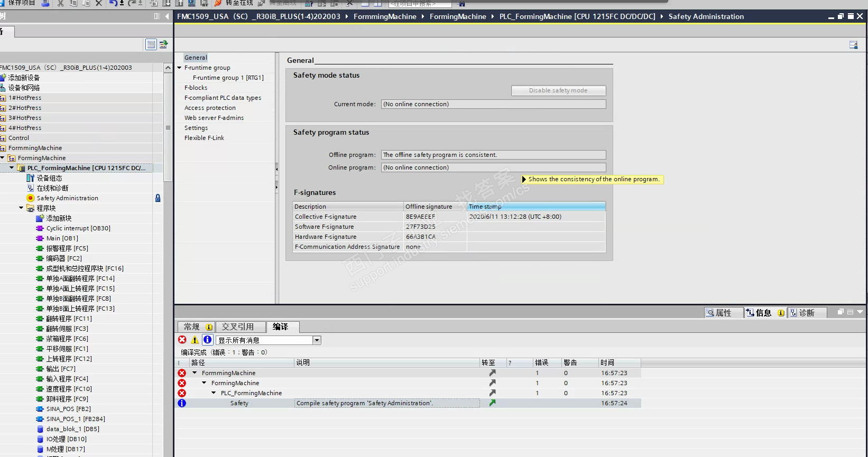This screenshot has height=457, width=868.
Task: Switch to the 交叉引用 tab
Action: [x=237, y=327]
